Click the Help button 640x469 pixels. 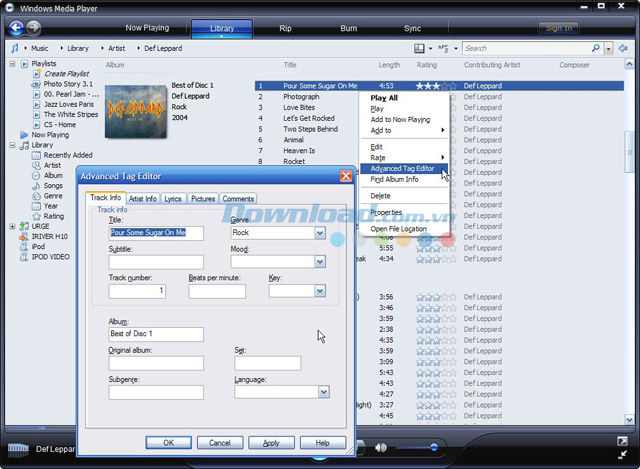point(322,443)
